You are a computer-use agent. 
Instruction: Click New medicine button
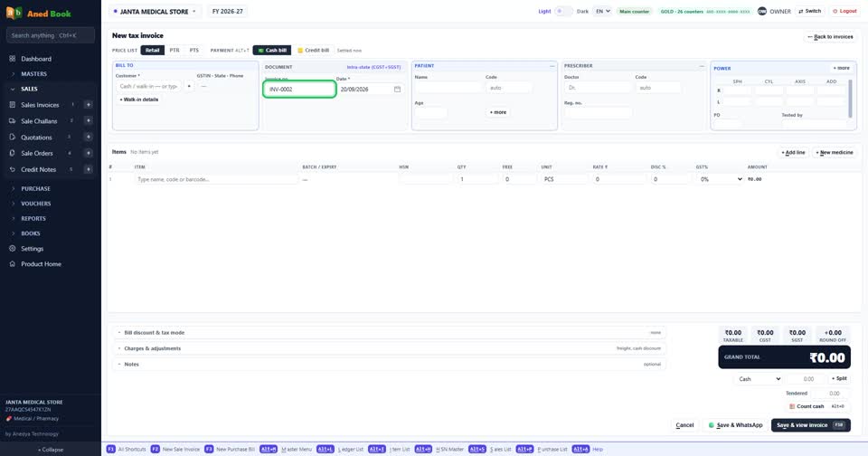(835, 152)
